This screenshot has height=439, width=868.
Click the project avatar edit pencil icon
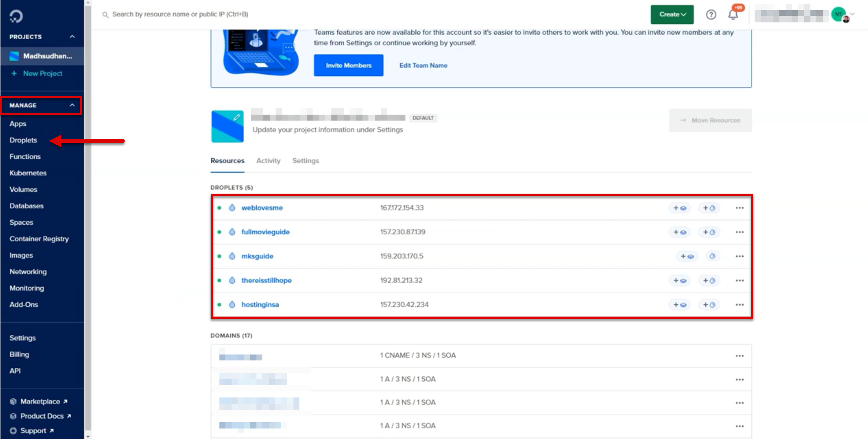[x=237, y=117]
